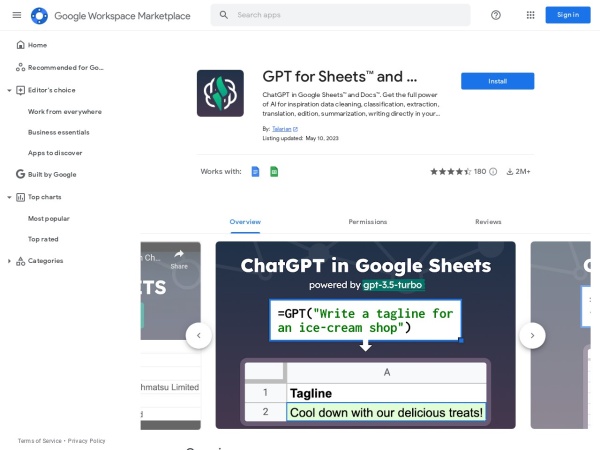Click the ChatGPT in Google Sheets screenshot
Viewport: 600px width, 450px height.
[x=365, y=335]
